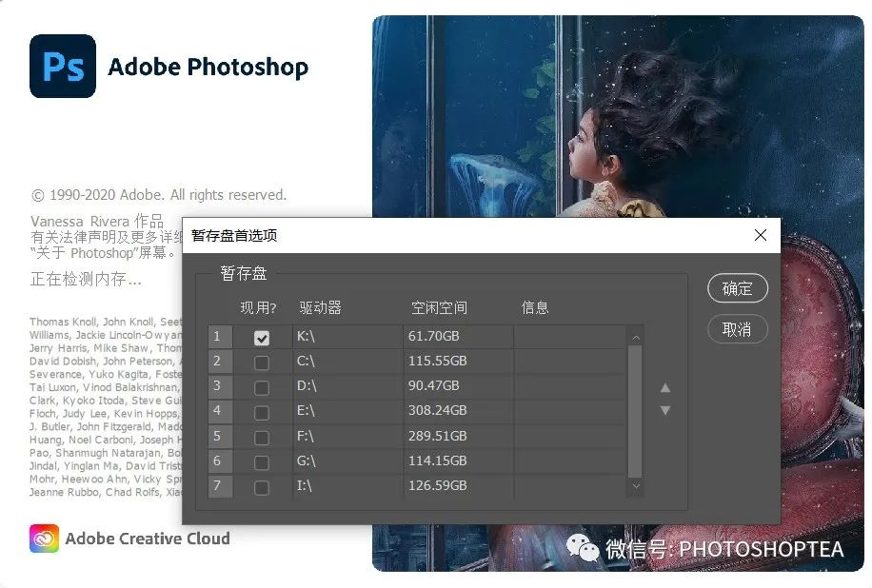Click the Adobe Photoshop title text
This screenshot has height=588, width=872.
208,68
